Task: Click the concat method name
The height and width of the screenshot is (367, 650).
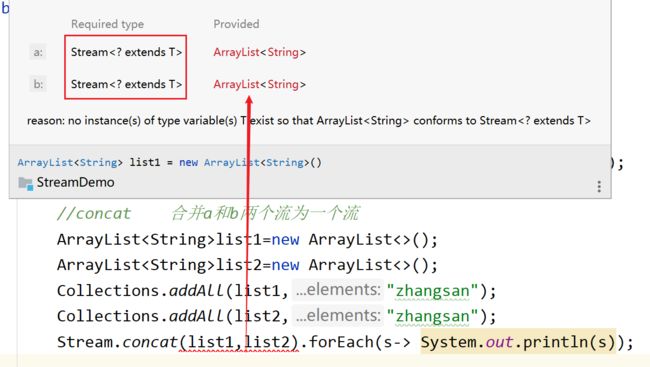Action: [150, 342]
